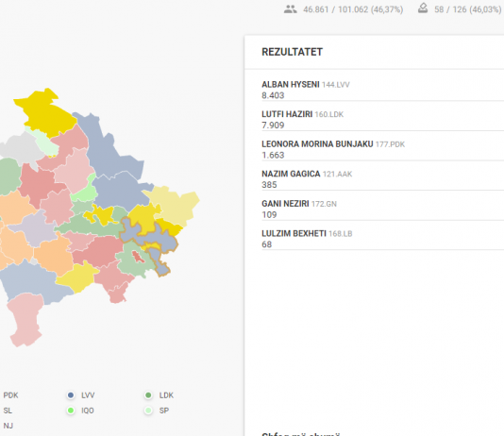Select the LDK legend color dot
Viewport: 504px width, 436px height.
click(x=148, y=394)
